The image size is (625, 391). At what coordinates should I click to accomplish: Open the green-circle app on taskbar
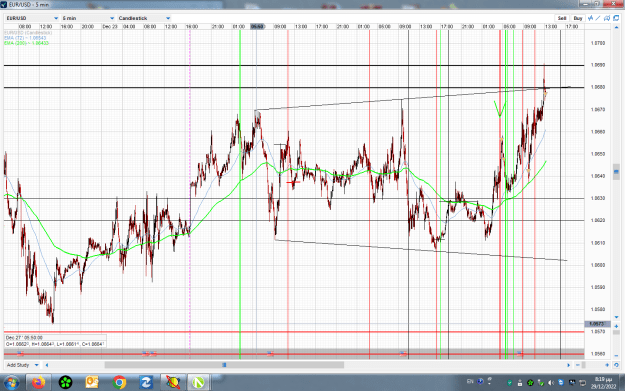coord(65,383)
